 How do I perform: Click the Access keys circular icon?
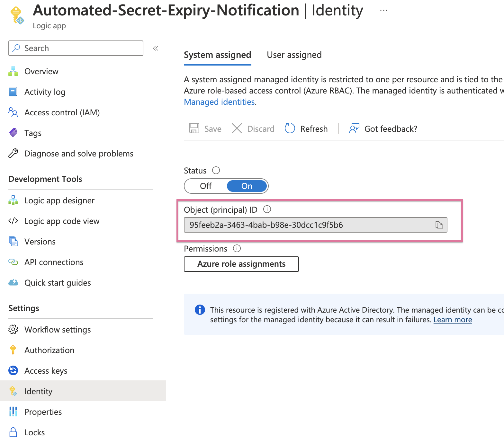click(x=13, y=371)
